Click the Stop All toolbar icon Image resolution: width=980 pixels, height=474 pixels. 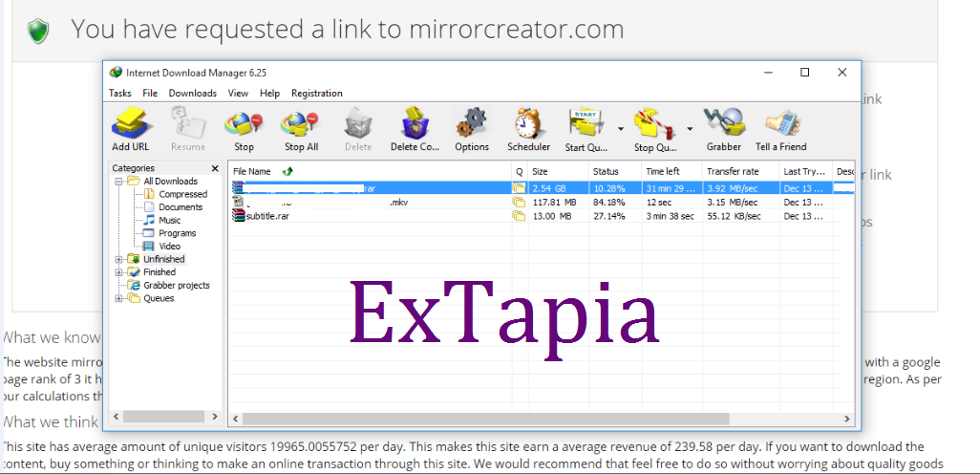pyautogui.click(x=301, y=123)
